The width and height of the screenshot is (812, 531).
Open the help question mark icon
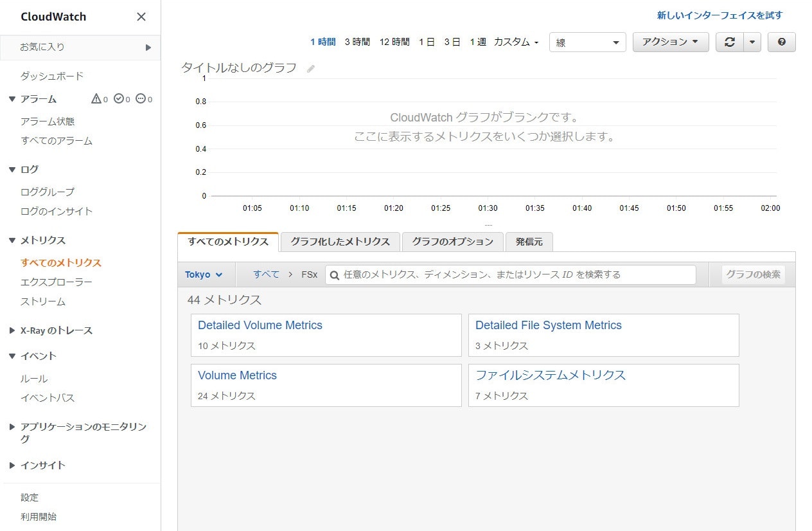[x=781, y=42]
